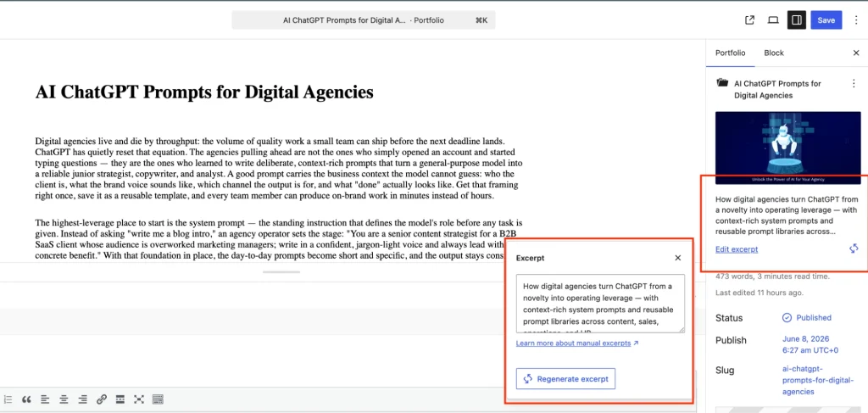The width and height of the screenshot is (868, 413).
Task: Open the Published status setting
Action: click(807, 318)
